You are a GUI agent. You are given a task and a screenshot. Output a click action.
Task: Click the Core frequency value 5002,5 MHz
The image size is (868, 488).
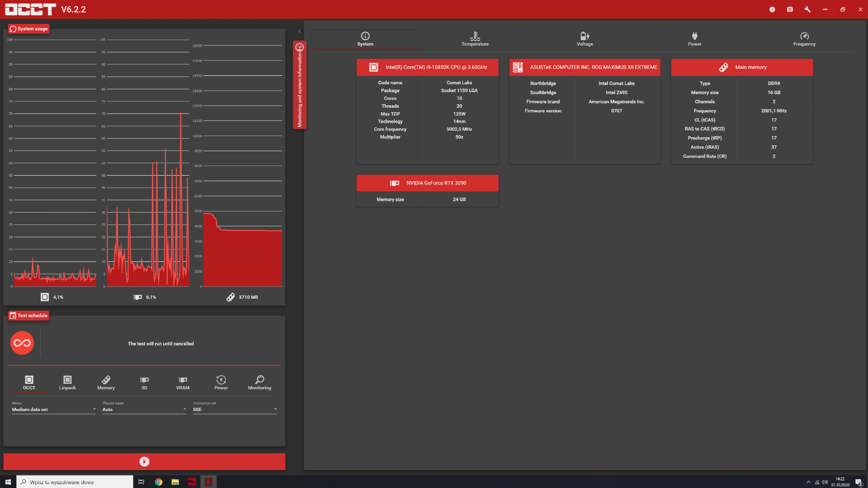tap(459, 129)
